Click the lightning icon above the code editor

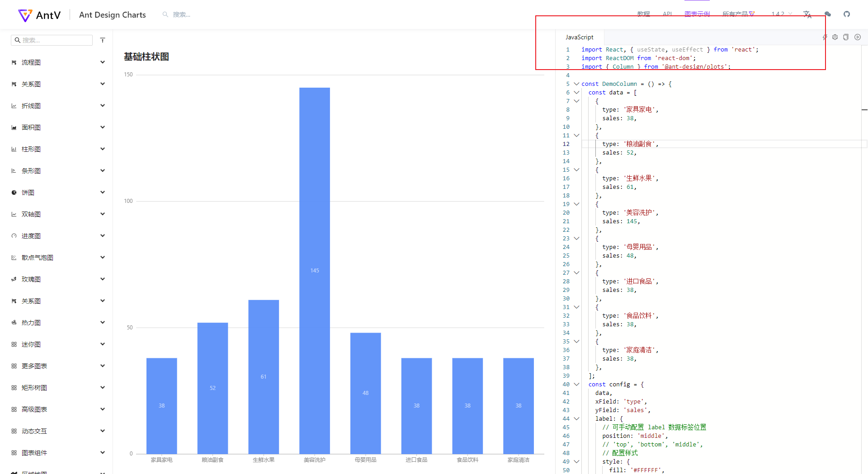tap(824, 37)
